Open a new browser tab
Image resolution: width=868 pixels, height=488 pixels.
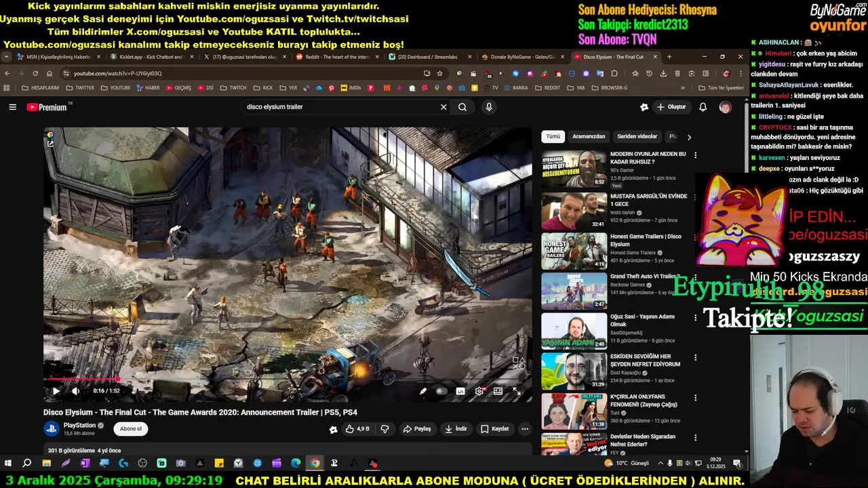(669, 57)
